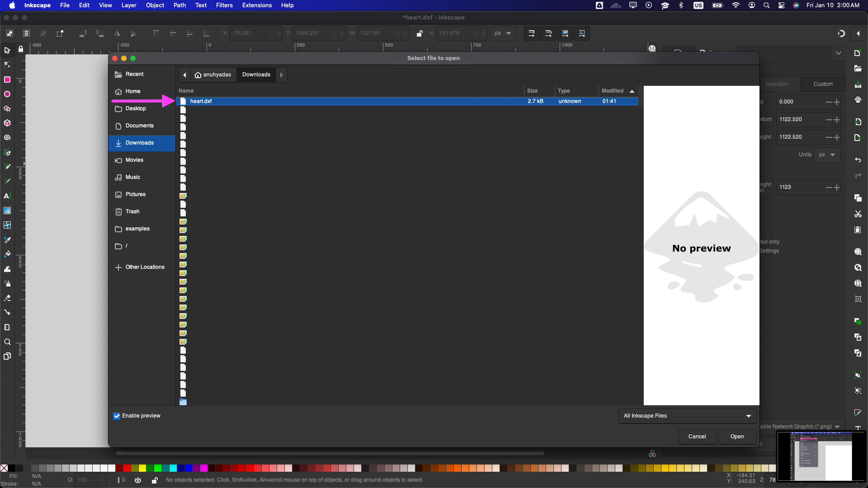Select the Spiral tool
The image size is (868, 488).
click(x=7, y=137)
